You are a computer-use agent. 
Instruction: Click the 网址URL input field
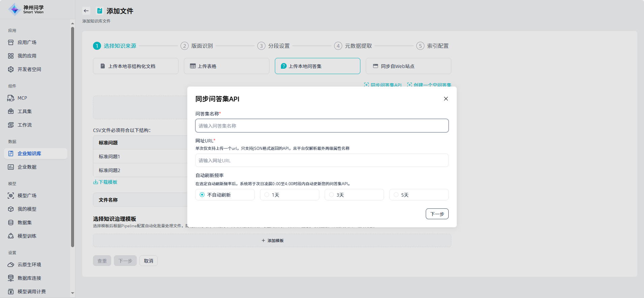point(322,160)
